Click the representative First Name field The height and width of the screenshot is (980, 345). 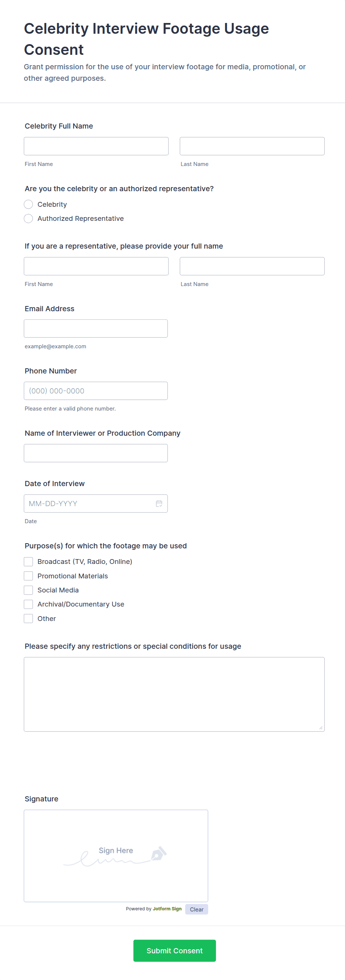pyautogui.click(x=96, y=266)
